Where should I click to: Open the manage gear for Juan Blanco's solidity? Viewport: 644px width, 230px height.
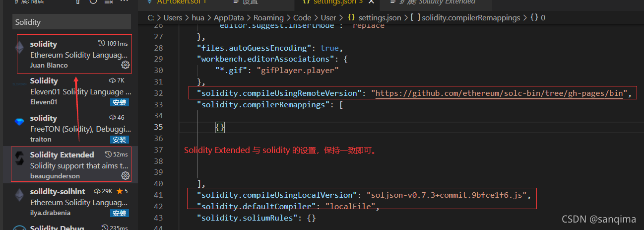pyautogui.click(x=125, y=65)
